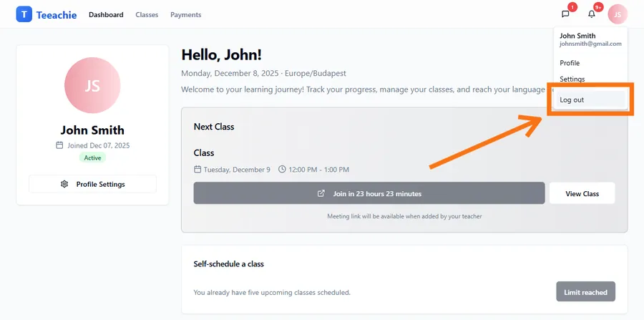Image resolution: width=644 pixels, height=320 pixels.
Task: Click the large JS profile picture
Action: pyautogui.click(x=92, y=86)
